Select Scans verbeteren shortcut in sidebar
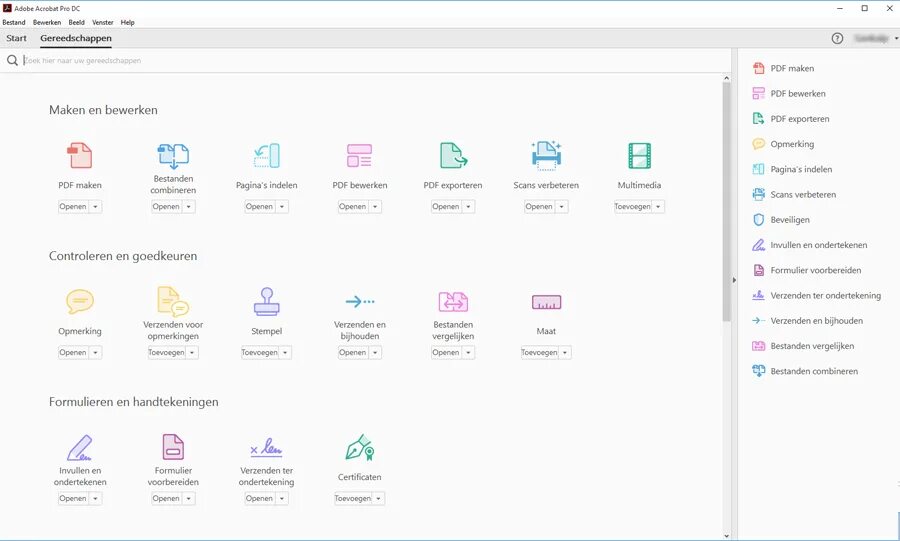Image resolution: width=900 pixels, height=541 pixels. [794, 194]
